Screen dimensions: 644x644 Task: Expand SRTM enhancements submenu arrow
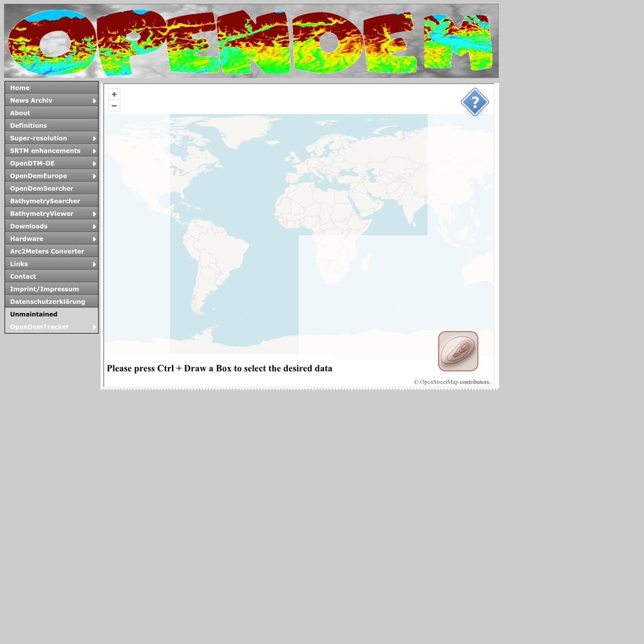pyautogui.click(x=95, y=151)
